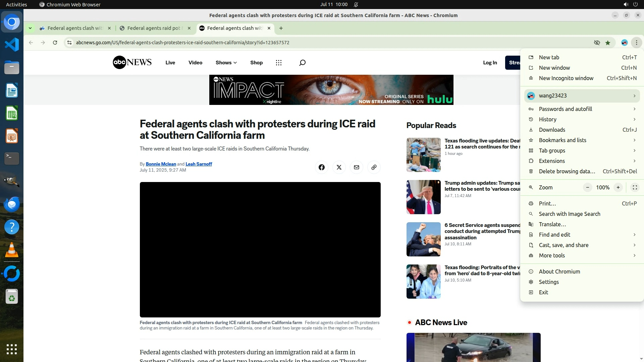Open ABC News search magnifier
644x362 pixels.
click(x=302, y=63)
